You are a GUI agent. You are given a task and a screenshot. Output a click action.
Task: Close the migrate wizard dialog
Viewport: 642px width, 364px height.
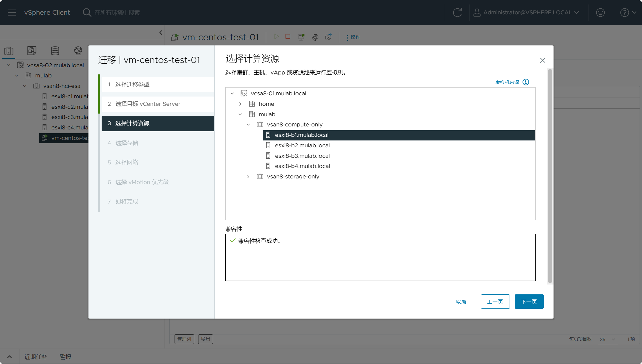click(543, 60)
